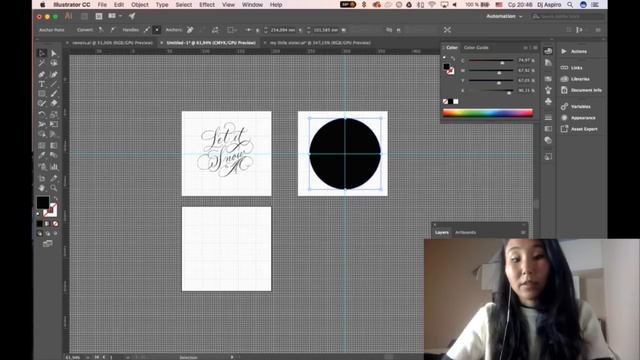This screenshot has height=360, width=640.
Task: Convert the anchor point to smooth
Action: click(x=112, y=30)
